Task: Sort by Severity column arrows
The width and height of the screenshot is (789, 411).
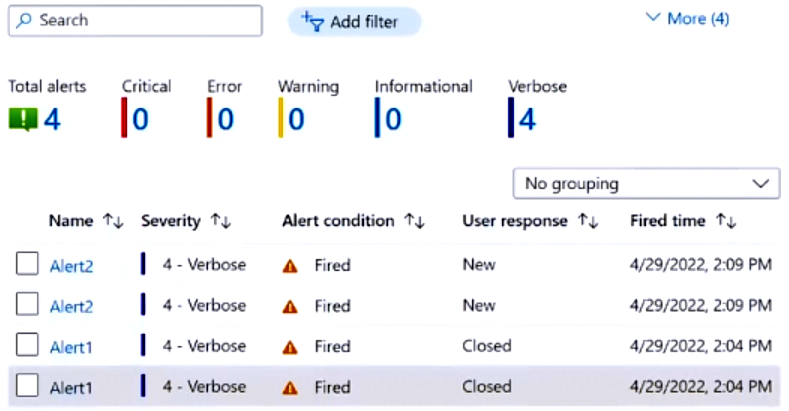Action: pos(218,221)
